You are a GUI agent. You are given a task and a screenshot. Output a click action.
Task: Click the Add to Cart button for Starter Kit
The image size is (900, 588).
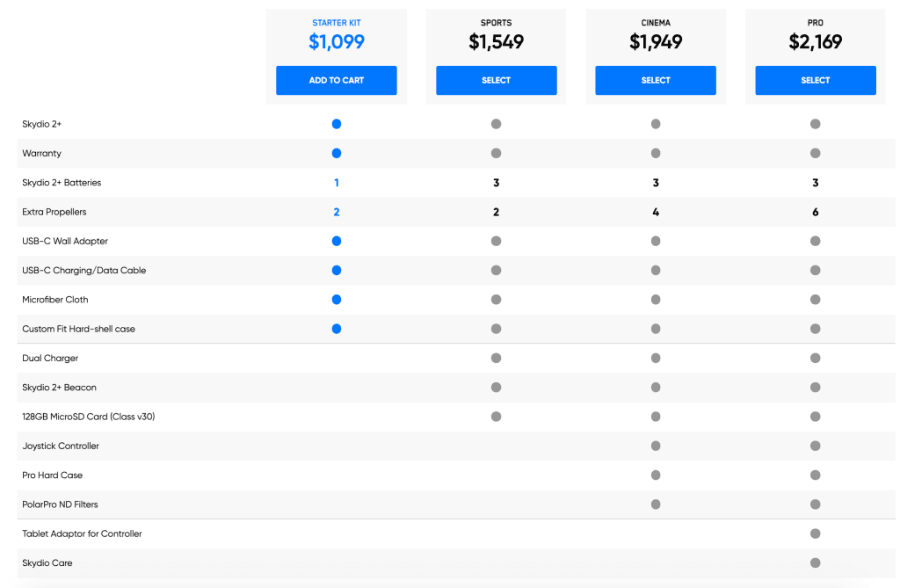[337, 80]
